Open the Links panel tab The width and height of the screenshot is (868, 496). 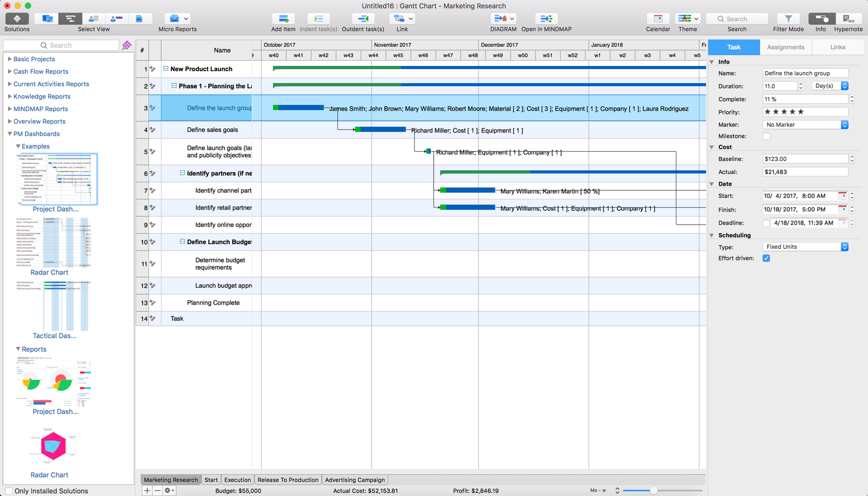pos(837,47)
